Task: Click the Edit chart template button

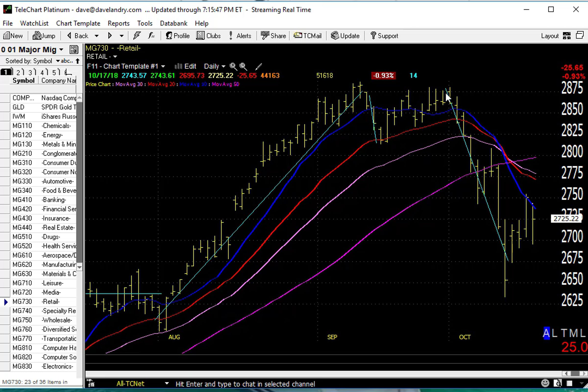Action: [x=185, y=66]
